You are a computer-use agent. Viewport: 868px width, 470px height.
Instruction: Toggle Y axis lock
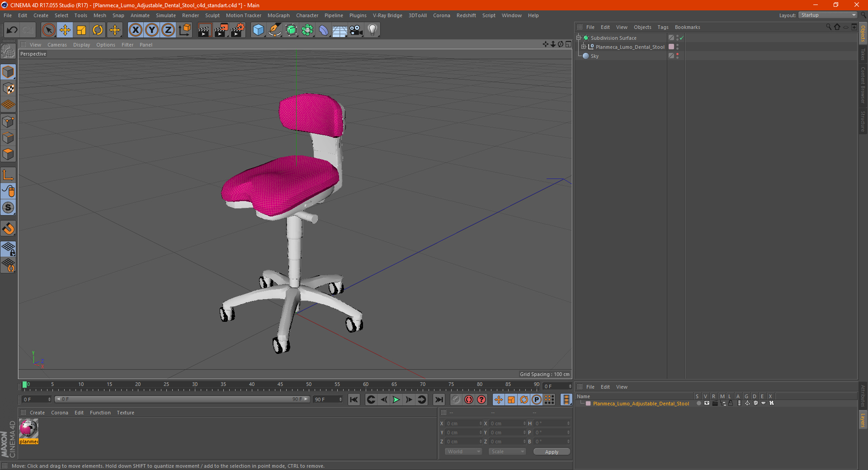coord(152,30)
